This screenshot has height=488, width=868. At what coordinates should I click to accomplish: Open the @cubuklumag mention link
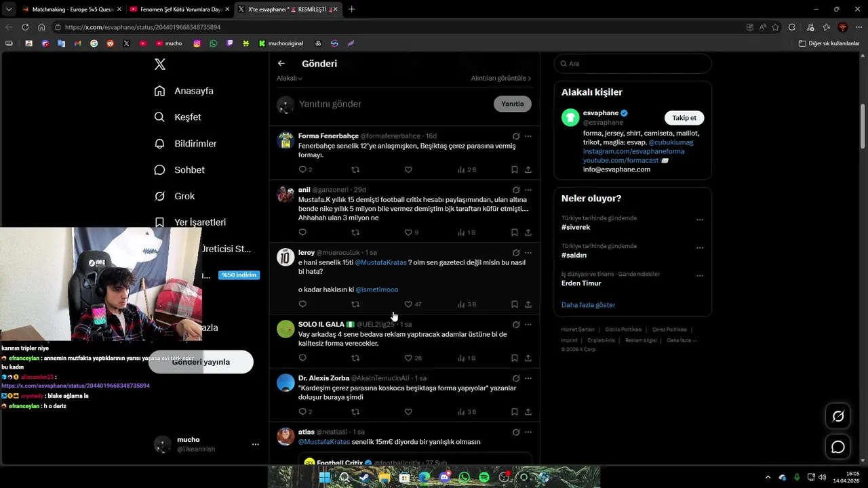(671, 143)
